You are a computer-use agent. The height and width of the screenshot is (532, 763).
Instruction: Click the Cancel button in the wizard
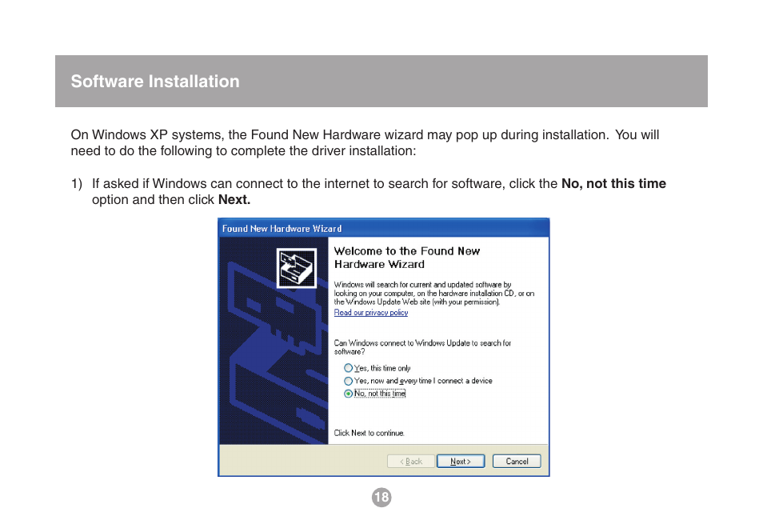click(517, 461)
